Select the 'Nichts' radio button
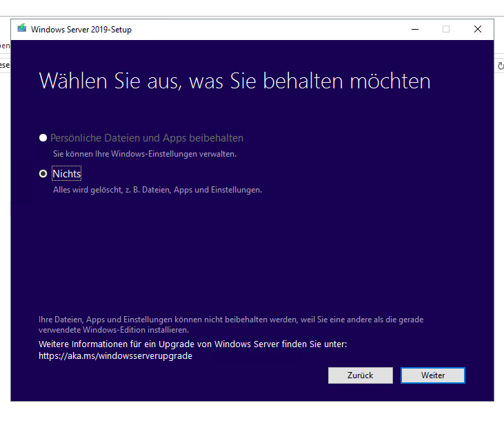 point(43,174)
